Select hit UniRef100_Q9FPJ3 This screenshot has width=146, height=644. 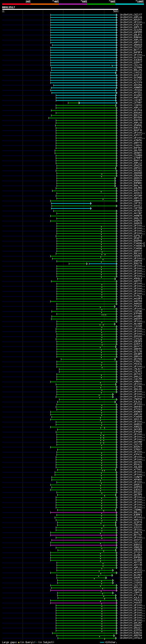tap(131, 27)
